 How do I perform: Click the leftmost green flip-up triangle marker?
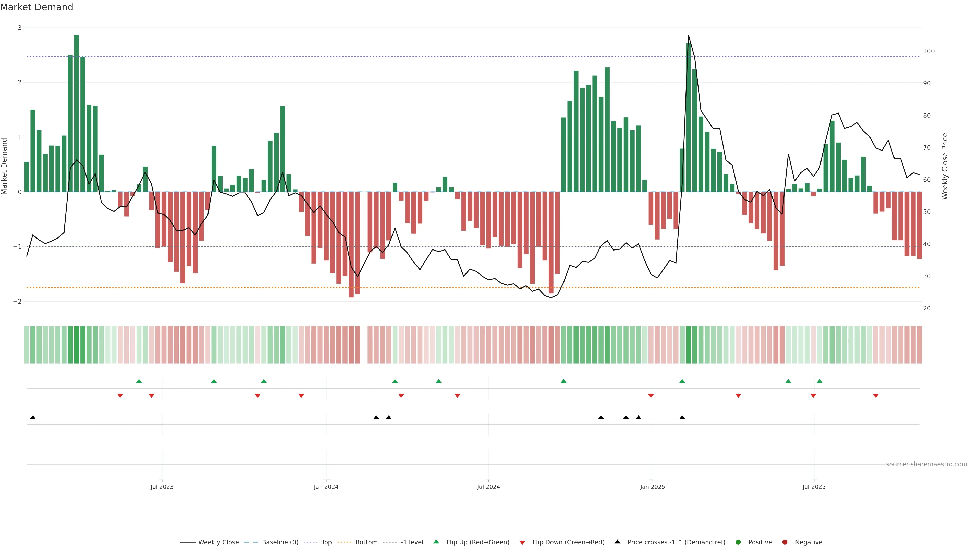point(139,381)
